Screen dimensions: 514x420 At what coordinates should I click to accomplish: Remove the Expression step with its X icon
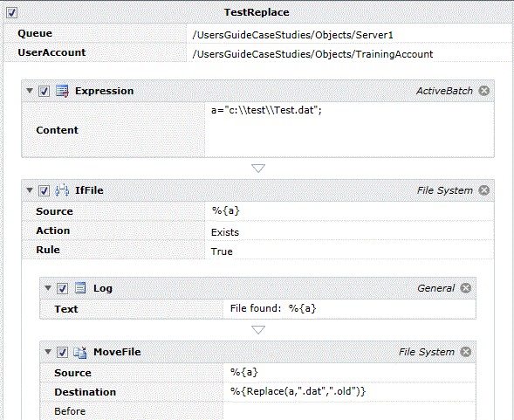(484, 91)
